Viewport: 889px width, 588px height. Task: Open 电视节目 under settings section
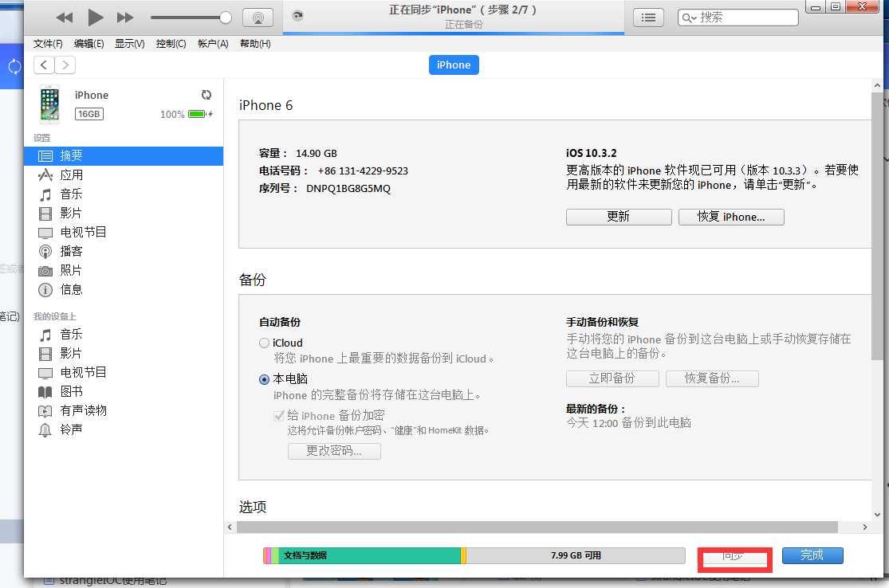pyautogui.click(x=124, y=233)
